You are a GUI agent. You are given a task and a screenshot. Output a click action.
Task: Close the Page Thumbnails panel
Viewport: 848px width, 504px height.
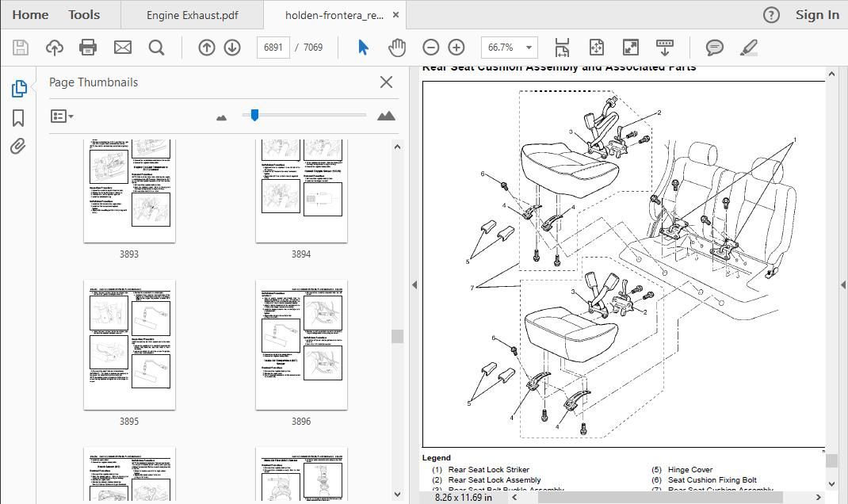click(386, 82)
